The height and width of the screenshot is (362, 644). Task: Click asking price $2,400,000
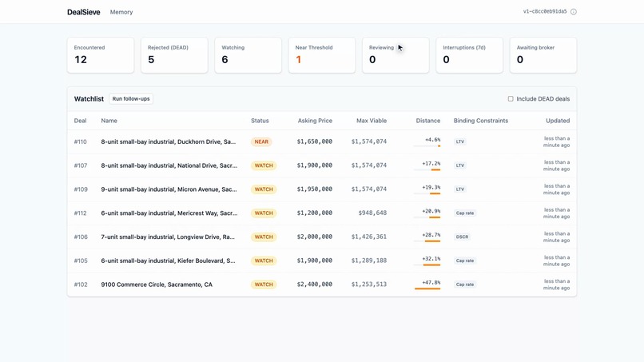point(315,284)
